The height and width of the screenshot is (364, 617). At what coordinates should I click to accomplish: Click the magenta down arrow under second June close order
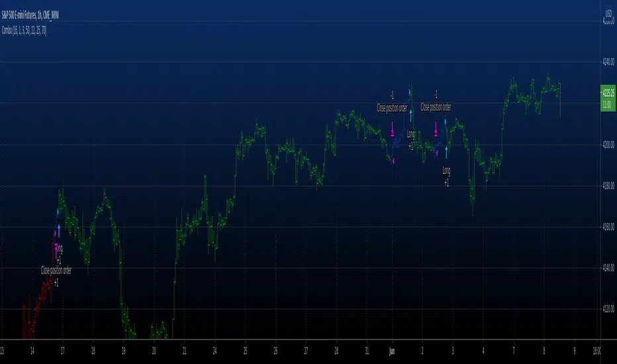436,128
